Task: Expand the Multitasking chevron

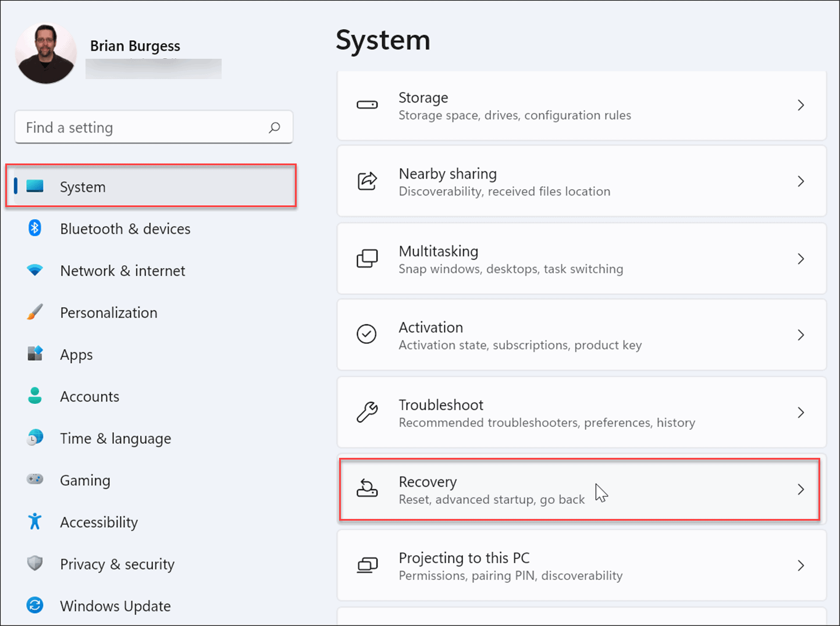Action: (x=801, y=259)
